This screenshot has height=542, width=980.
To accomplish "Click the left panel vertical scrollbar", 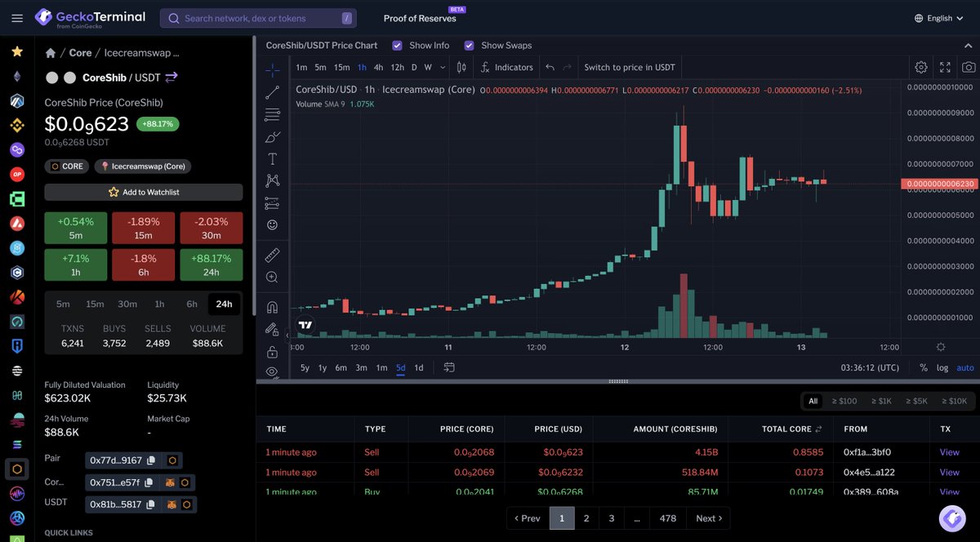I will (x=253, y=175).
